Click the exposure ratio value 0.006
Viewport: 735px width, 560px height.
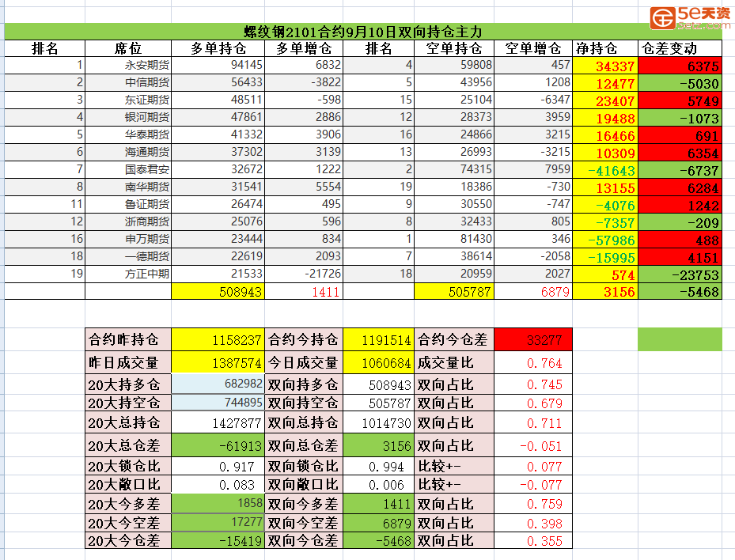pos(379,484)
